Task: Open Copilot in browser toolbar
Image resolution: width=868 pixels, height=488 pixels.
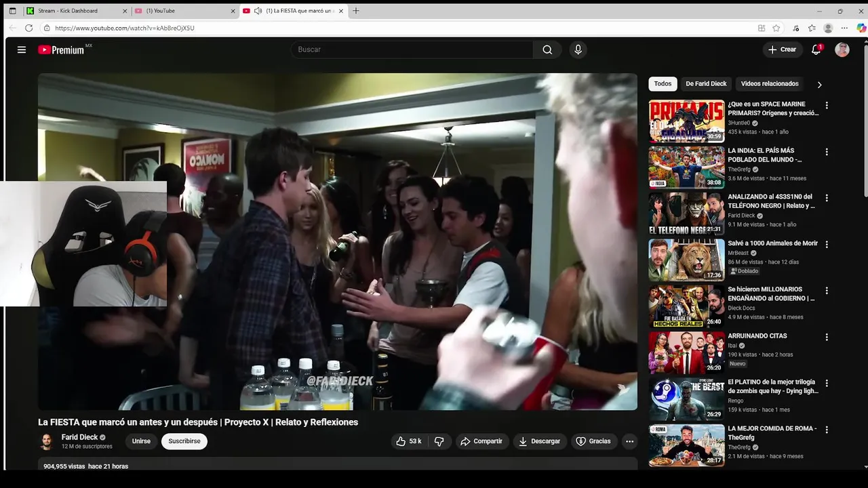Action: point(861,28)
